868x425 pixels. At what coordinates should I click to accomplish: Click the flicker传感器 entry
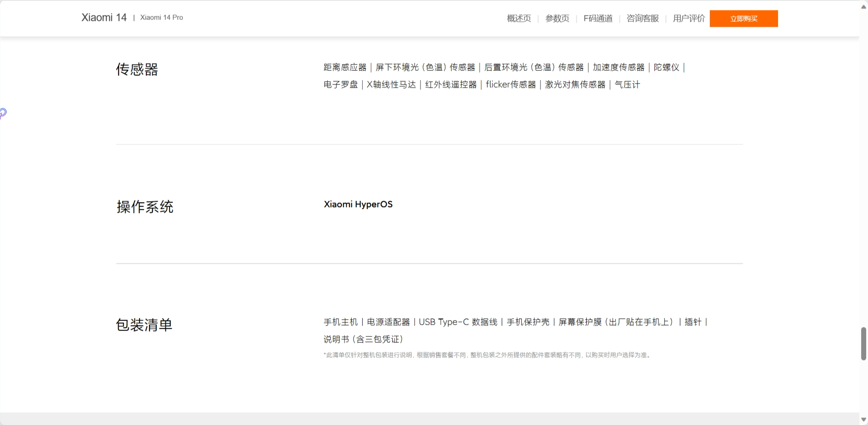click(511, 85)
